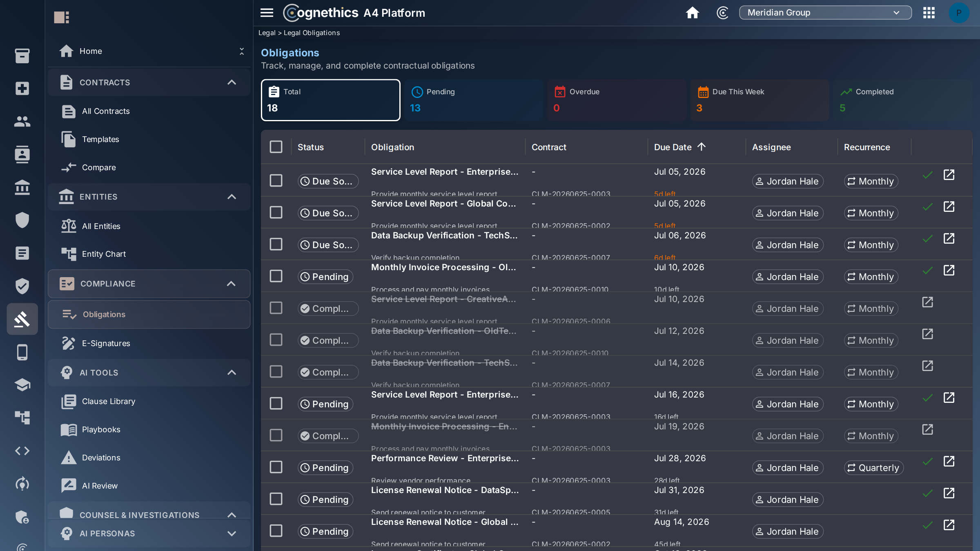Click the medical plus icon in left rail
This screenshot has width=980, height=551.
pyautogui.click(x=22, y=89)
